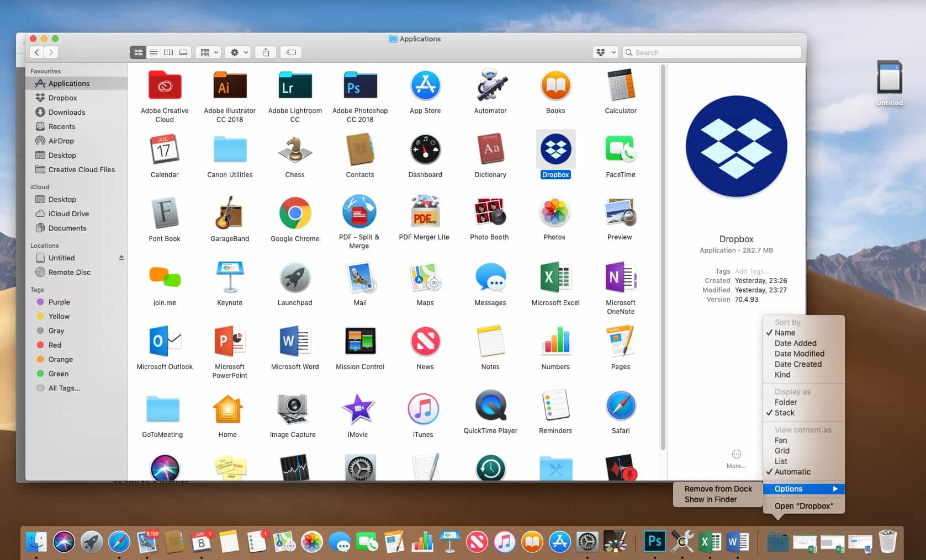Switch to icon view in Finder toolbar
Image resolution: width=926 pixels, height=560 pixels.
pos(138,52)
